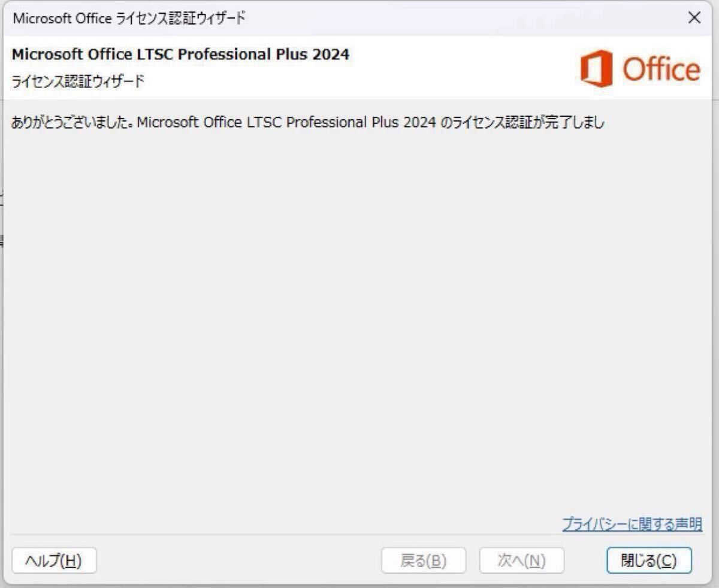719x588 pixels.
Task: Dismiss wizard with title bar X icon
Action: [694, 18]
